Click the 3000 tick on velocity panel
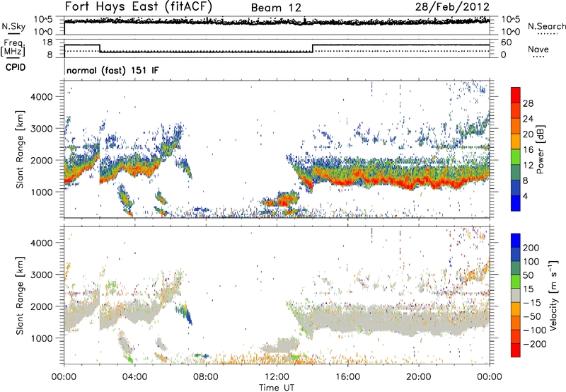The height and width of the screenshot is (392, 566). click(x=42, y=275)
